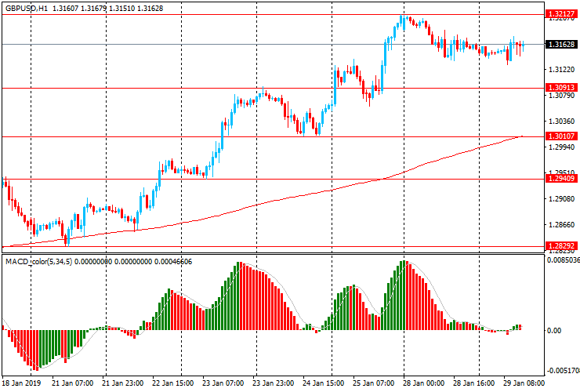Click the 1.30913 horizontal line price label
Screen dimensions: 580x392
click(561, 88)
